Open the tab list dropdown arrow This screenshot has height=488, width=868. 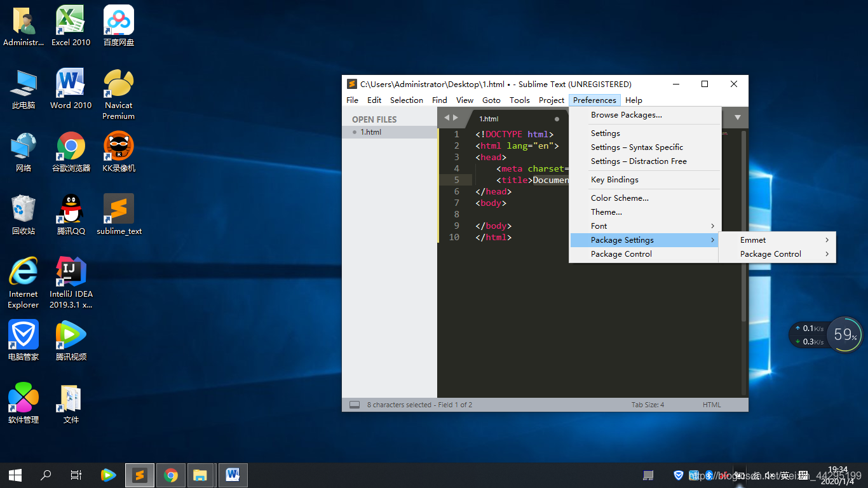[x=738, y=118]
